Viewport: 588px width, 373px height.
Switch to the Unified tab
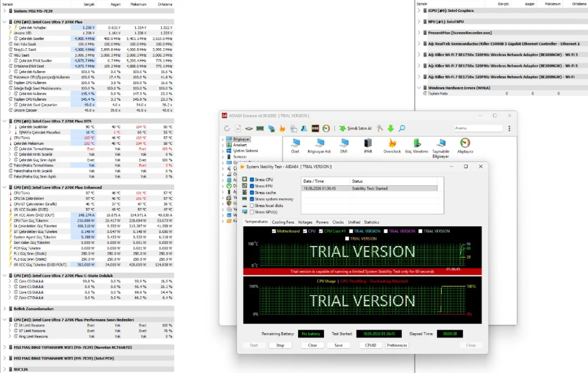point(354,222)
